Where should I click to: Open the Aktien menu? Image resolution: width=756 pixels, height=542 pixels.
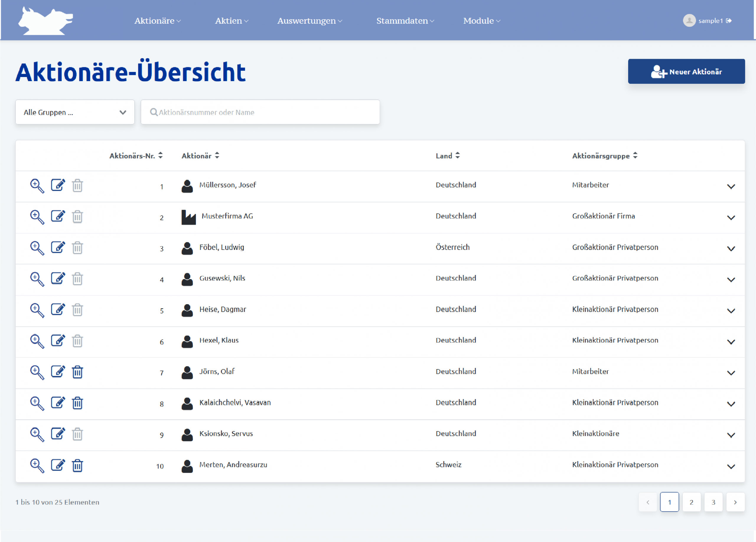[x=232, y=21]
